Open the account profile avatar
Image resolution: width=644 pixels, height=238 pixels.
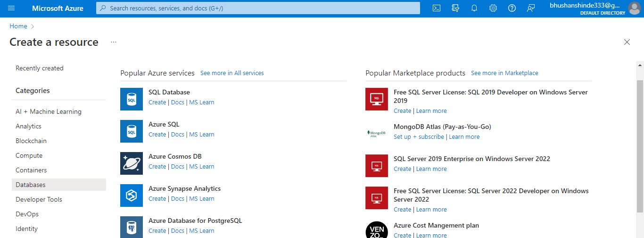click(634, 8)
